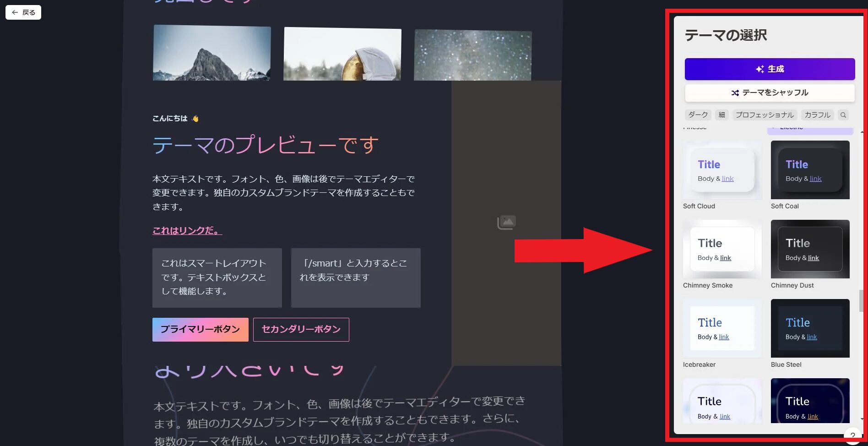The width and height of the screenshot is (868, 446).
Task: Open the theme search magnifier icon
Action: (x=843, y=115)
